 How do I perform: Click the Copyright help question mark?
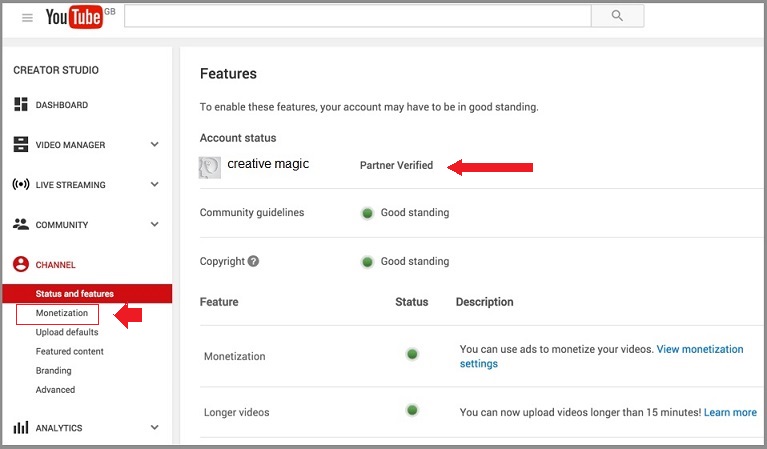253,261
